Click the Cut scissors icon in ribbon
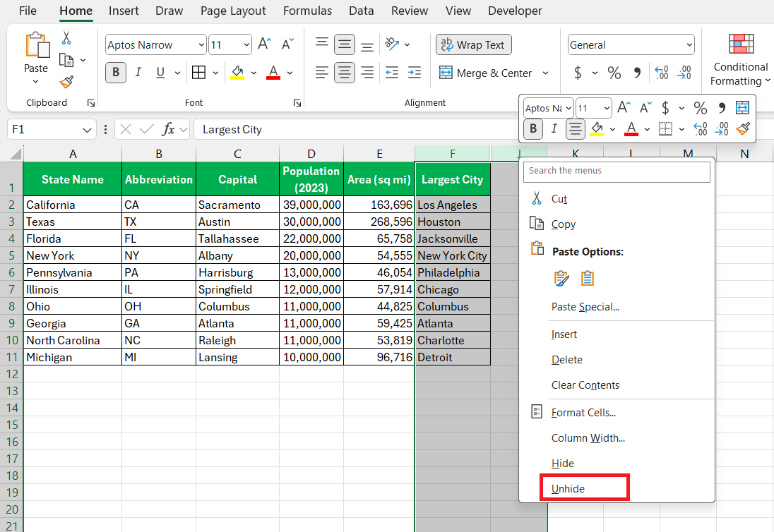This screenshot has height=532, width=774. pyautogui.click(x=66, y=37)
